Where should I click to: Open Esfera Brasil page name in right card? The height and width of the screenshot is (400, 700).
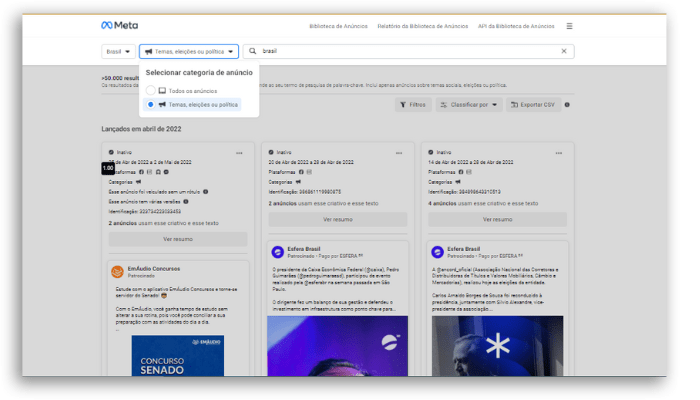(x=464, y=249)
